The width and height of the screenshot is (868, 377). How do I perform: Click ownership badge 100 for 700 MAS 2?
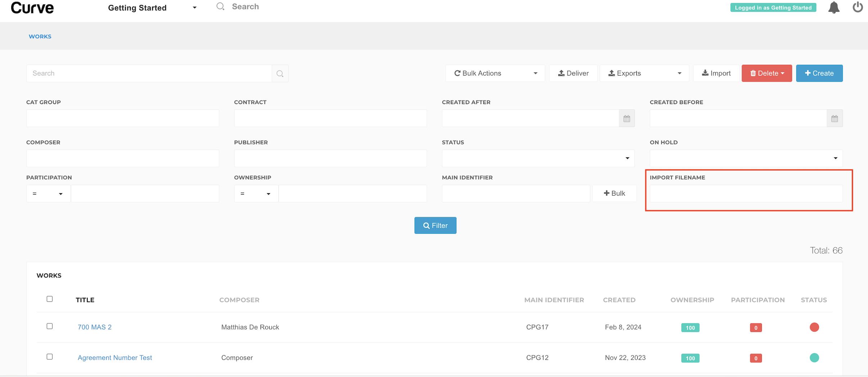coord(690,328)
